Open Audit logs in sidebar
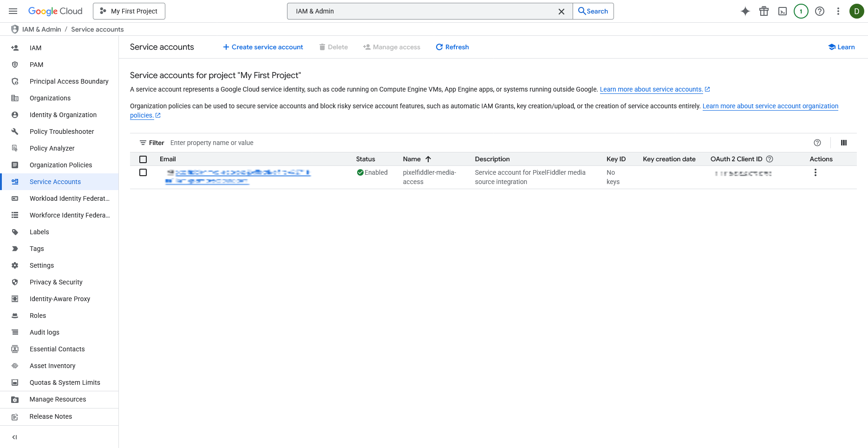Image resolution: width=868 pixels, height=448 pixels. (x=45, y=332)
